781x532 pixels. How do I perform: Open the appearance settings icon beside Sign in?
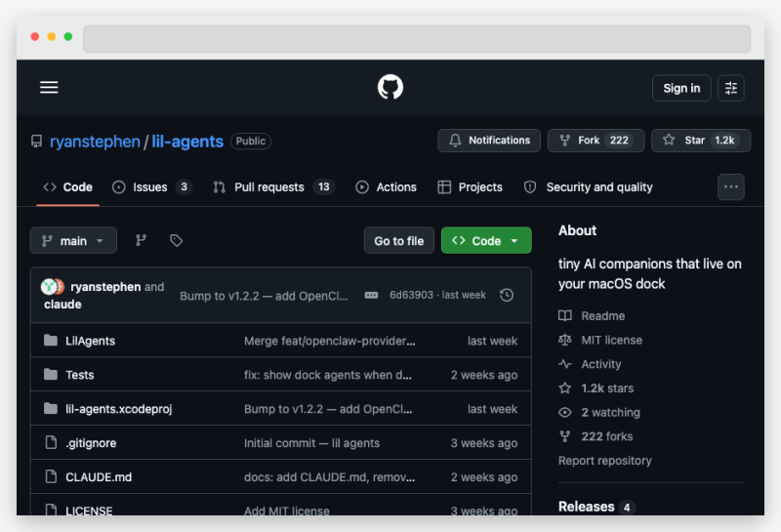click(731, 88)
